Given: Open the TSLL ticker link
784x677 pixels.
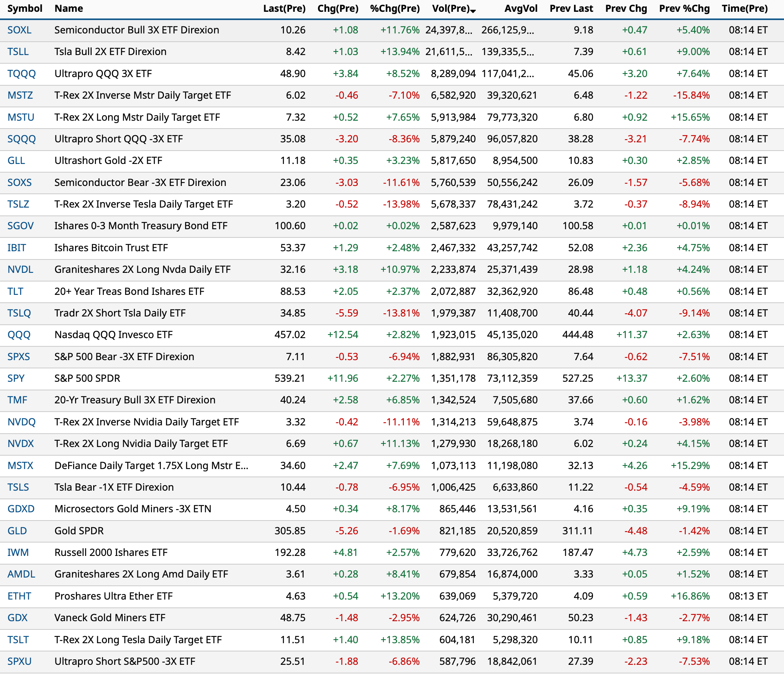Looking at the screenshot, I should point(18,52).
